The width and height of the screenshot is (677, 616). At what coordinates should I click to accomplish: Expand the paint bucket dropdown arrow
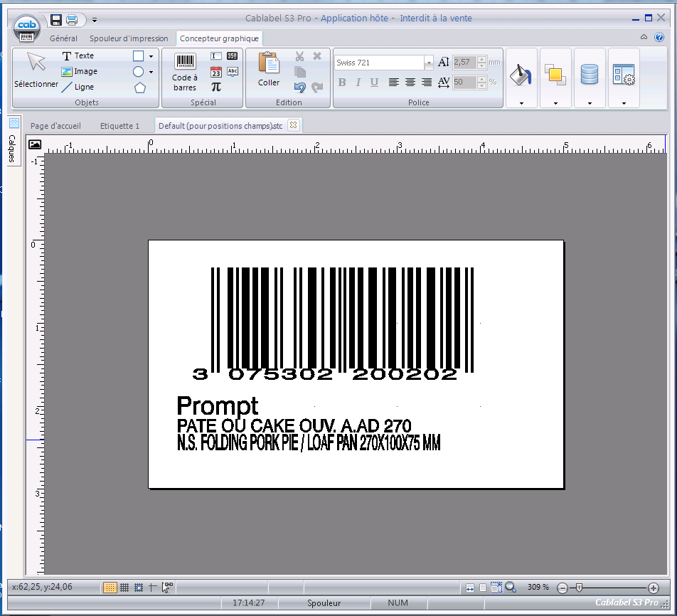[521, 103]
